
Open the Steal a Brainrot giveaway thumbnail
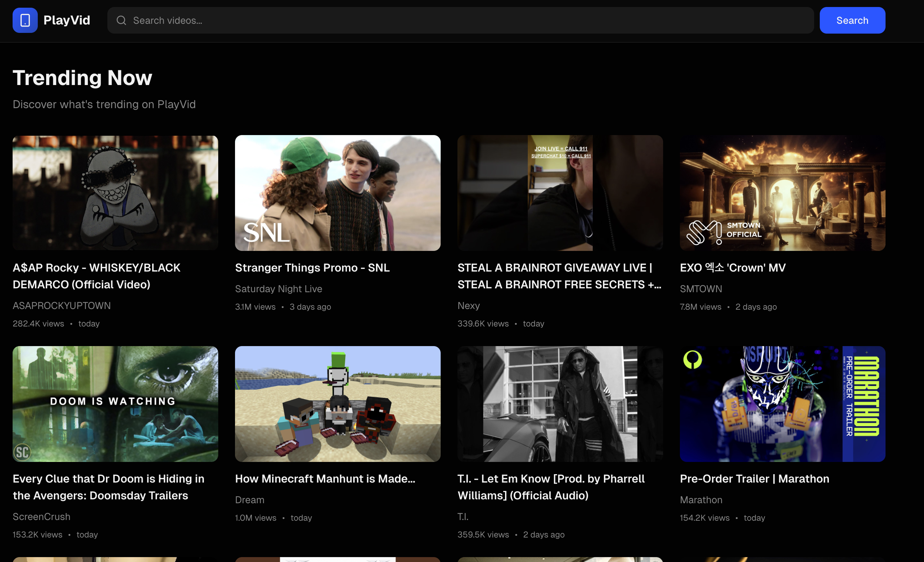tap(560, 193)
